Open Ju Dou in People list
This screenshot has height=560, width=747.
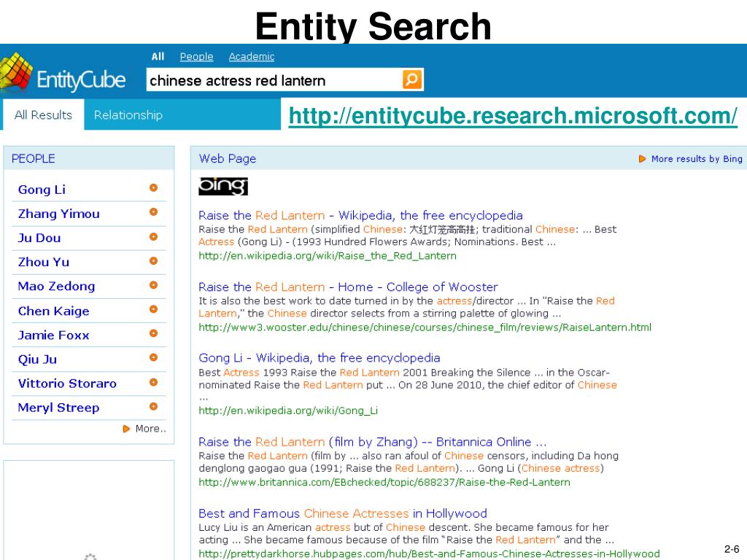39,238
